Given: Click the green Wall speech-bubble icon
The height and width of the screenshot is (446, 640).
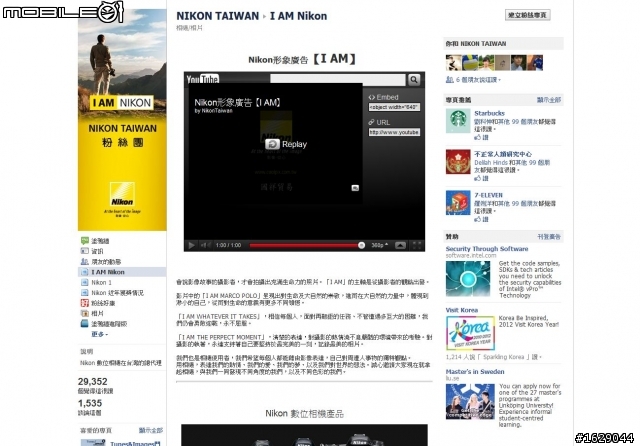Looking at the screenshot, I should [84, 241].
